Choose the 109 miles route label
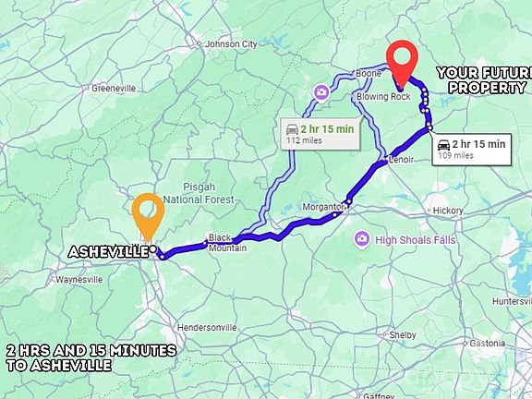The image size is (532, 399). pos(471,150)
